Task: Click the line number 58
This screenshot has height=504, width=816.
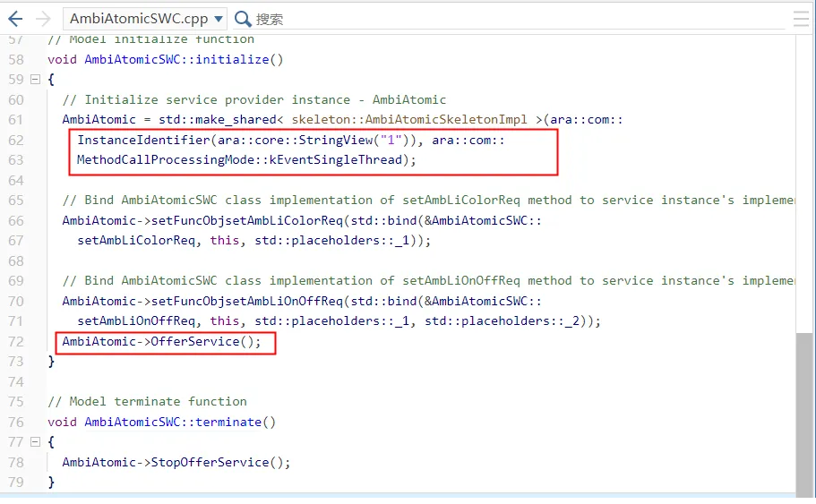Action: (x=16, y=60)
